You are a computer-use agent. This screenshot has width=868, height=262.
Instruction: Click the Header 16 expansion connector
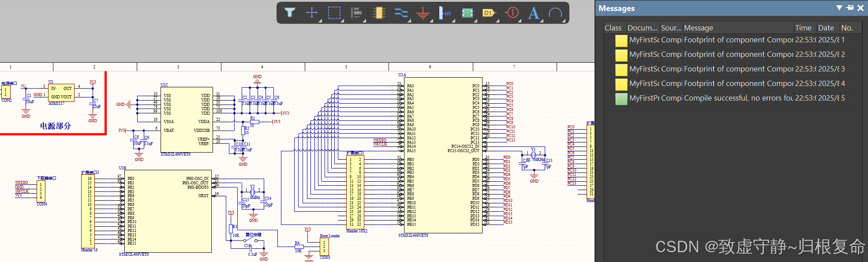[x=88, y=211]
